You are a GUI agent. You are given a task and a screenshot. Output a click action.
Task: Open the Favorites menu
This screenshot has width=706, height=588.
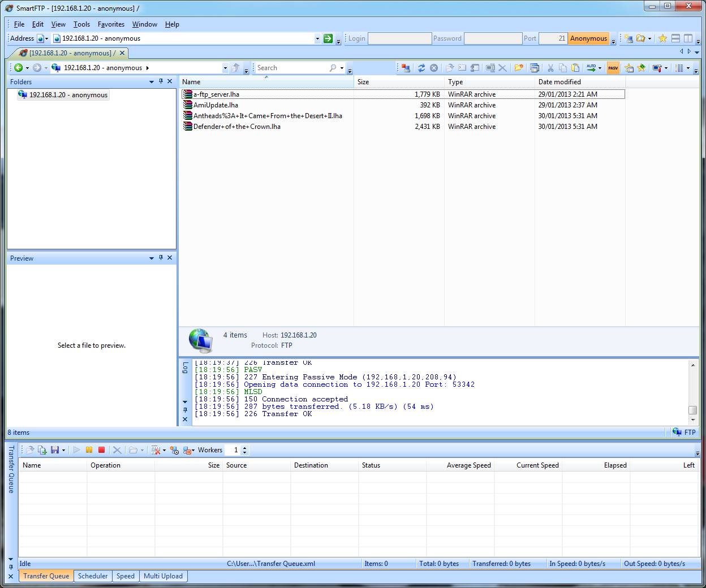(x=111, y=24)
